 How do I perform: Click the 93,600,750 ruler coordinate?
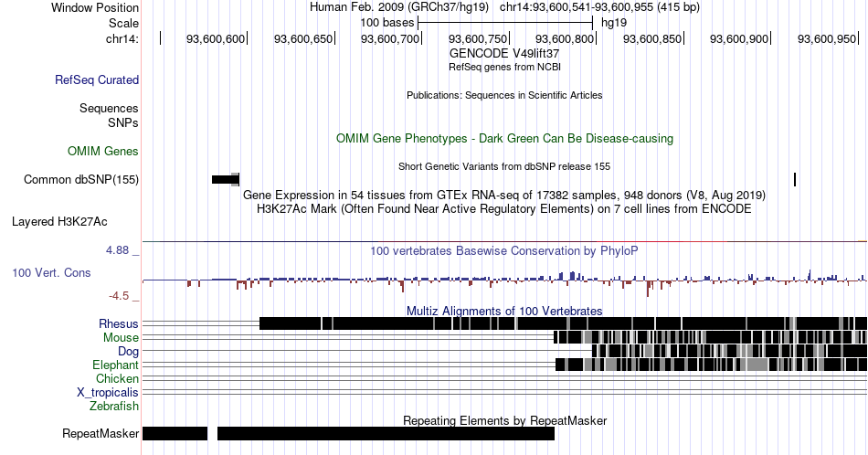pos(478,38)
